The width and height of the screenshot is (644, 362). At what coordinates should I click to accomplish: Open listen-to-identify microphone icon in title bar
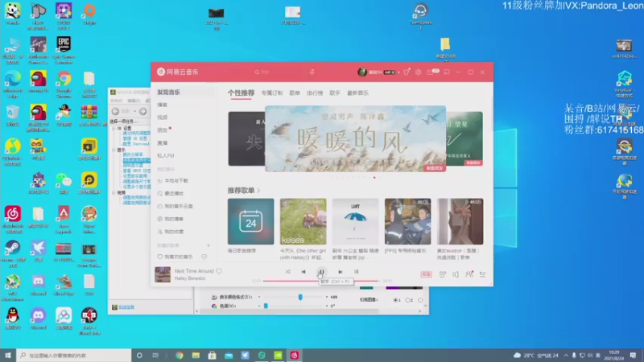(312, 72)
